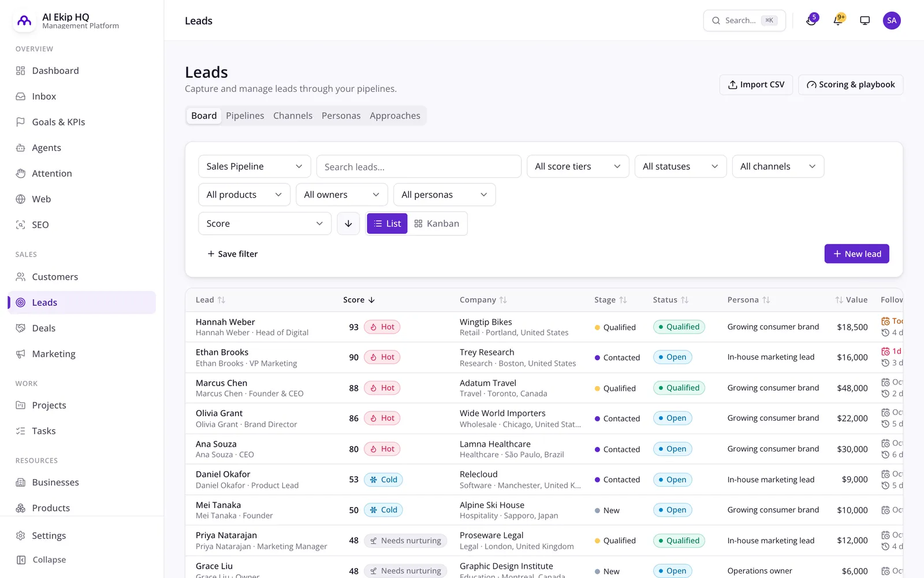The width and height of the screenshot is (924, 578).
Task: Open Products in the sidebar
Action: click(82, 508)
